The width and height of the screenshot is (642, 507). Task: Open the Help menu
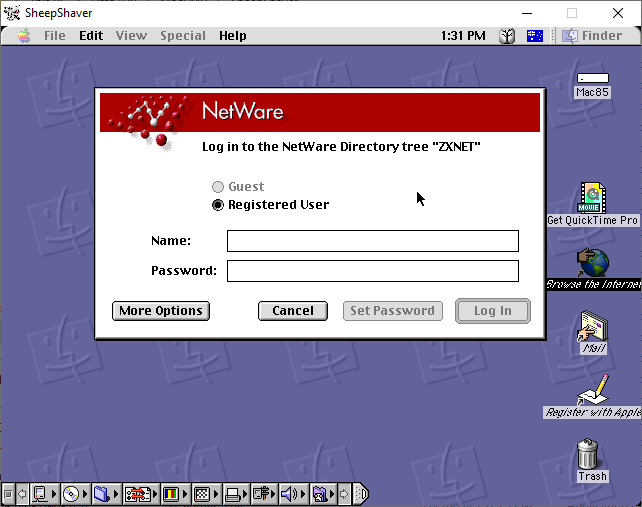(x=233, y=36)
